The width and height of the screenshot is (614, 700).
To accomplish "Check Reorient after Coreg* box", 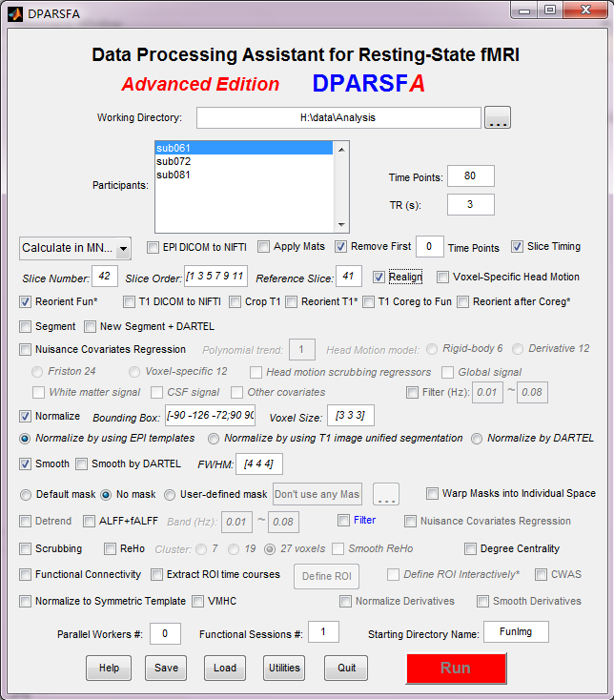I will (462, 302).
